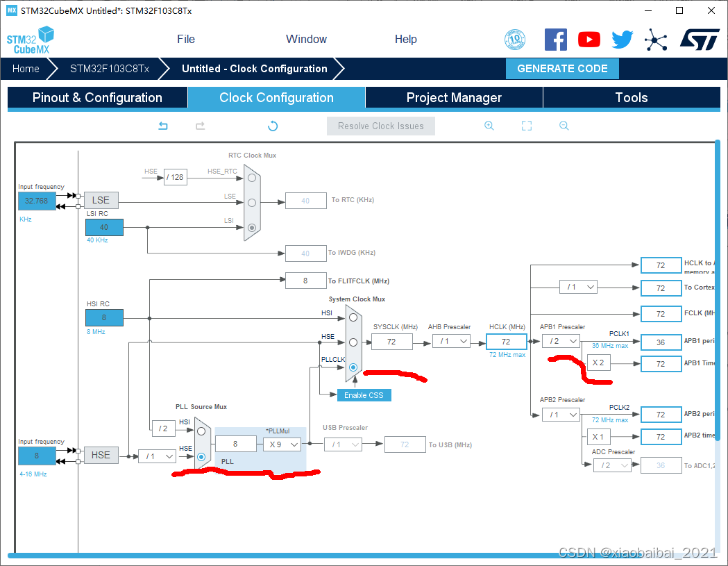The height and width of the screenshot is (566, 728).
Task: Open the AHB Prescaler dropdown
Action: click(x=452, y=342)
